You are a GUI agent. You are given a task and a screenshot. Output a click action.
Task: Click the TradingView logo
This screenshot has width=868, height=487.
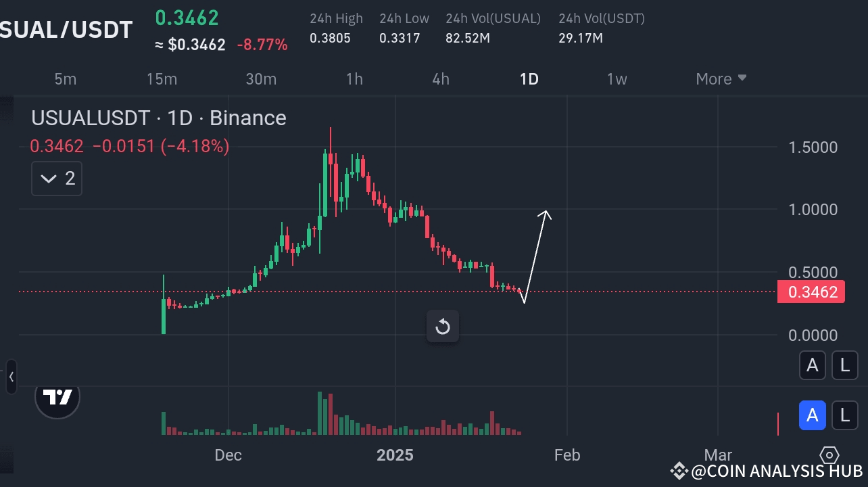pos(57,398)
